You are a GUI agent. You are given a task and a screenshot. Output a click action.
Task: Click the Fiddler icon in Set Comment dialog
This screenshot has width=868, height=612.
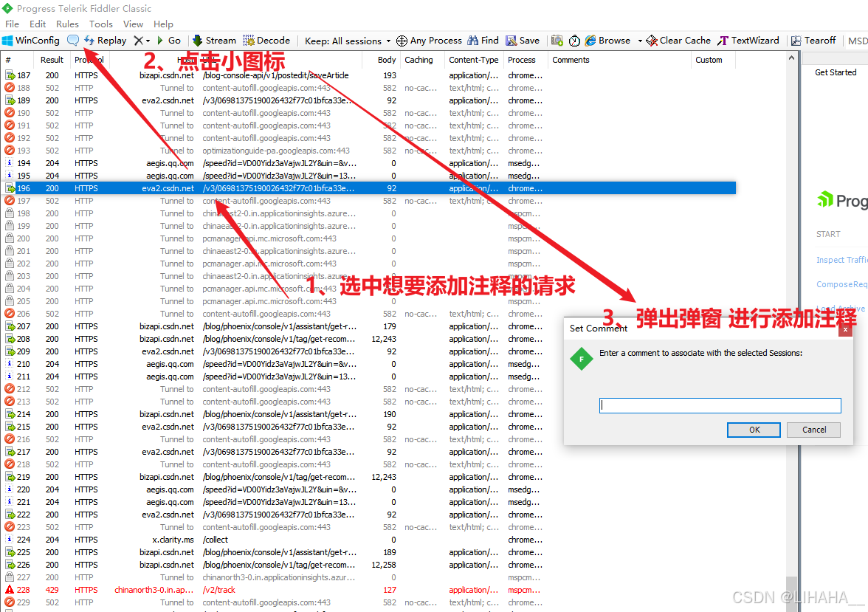582,359
